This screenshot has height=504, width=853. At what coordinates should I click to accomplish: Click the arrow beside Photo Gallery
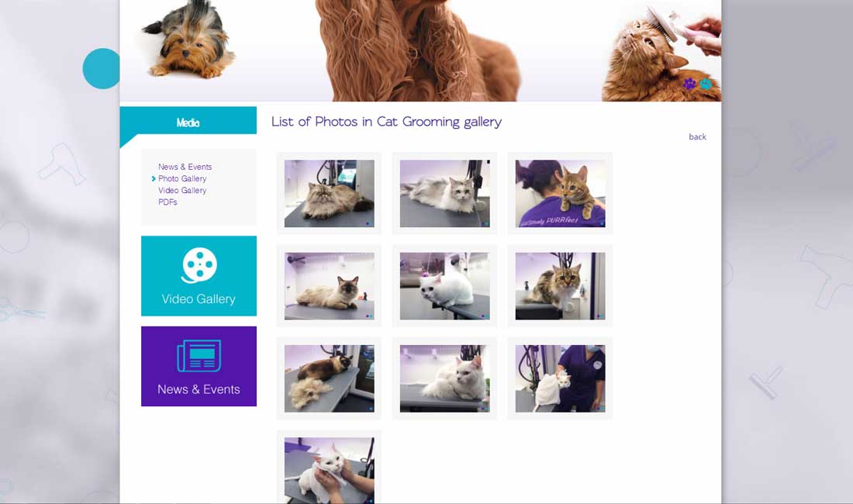(154, 178)
